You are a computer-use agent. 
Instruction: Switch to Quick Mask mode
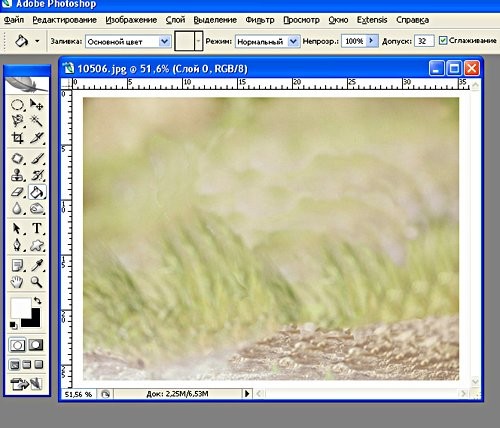36,345
